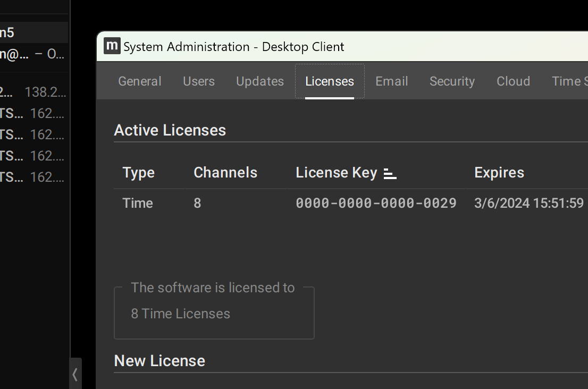Select the top item ending in n5
Viewport: 588px width, 389px height.
coord(33,32)
